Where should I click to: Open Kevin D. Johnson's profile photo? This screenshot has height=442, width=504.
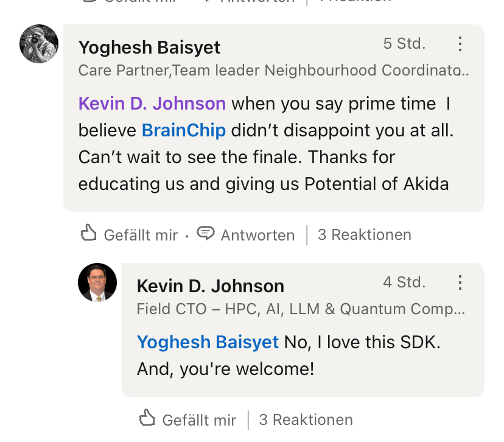pyautogui.click(x=97, y=282)
